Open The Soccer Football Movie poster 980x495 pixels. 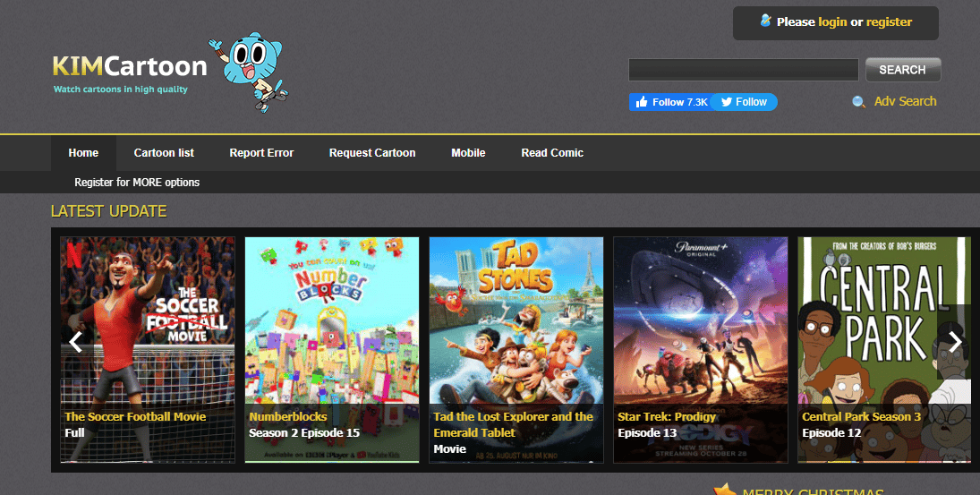pos(148,349)
